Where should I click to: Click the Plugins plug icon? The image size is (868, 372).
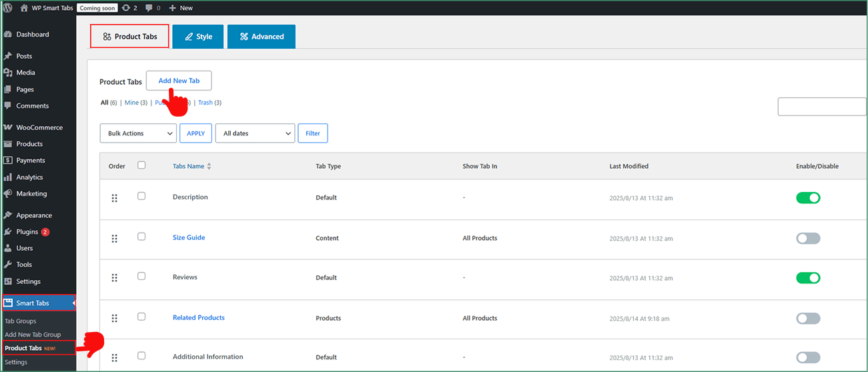point(8,232)
